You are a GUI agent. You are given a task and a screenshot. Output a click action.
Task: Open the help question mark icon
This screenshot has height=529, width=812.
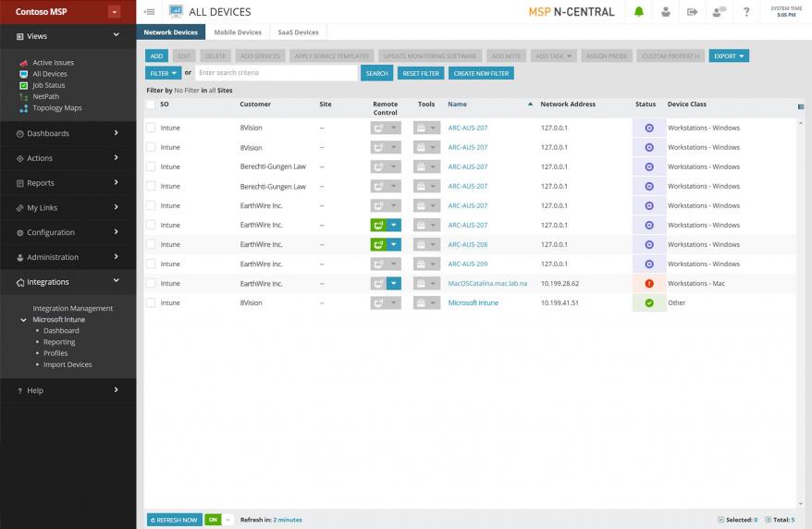coord(746,12)
